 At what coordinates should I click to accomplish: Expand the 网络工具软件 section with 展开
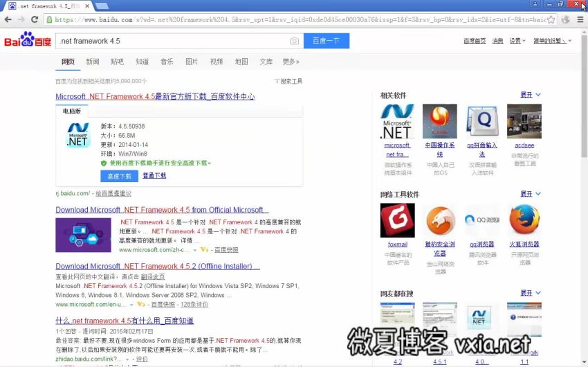point(531,194)
